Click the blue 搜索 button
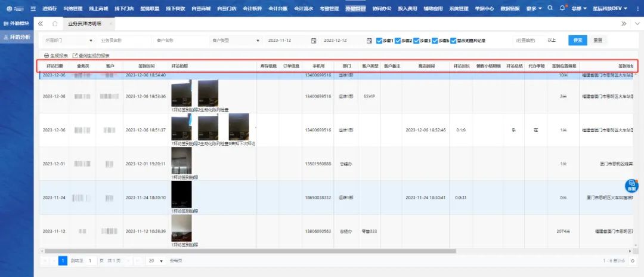Screen dimensions: 644x277 click(x=577, y=41)
